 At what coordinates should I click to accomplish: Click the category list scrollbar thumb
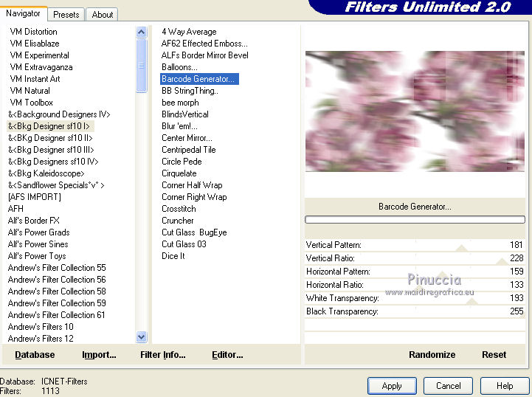[x=141, y=66]
